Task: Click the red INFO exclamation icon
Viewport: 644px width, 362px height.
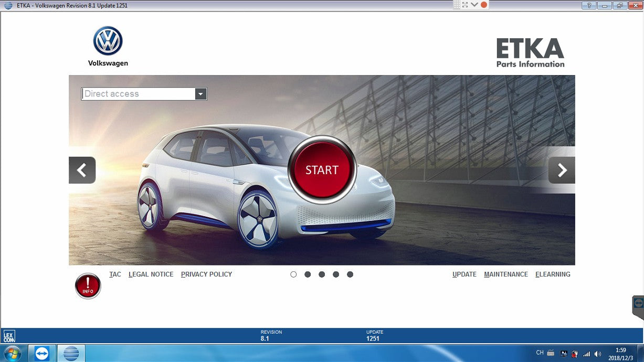Action: [88, 286]
